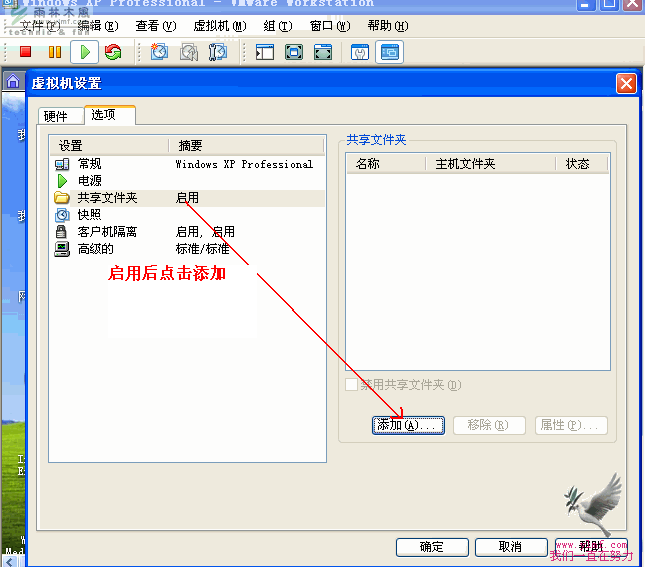The height and width of the screenshot is (567, 645).
Task: Click the red Power Off stop icon
Action: [x=26, y=52]
